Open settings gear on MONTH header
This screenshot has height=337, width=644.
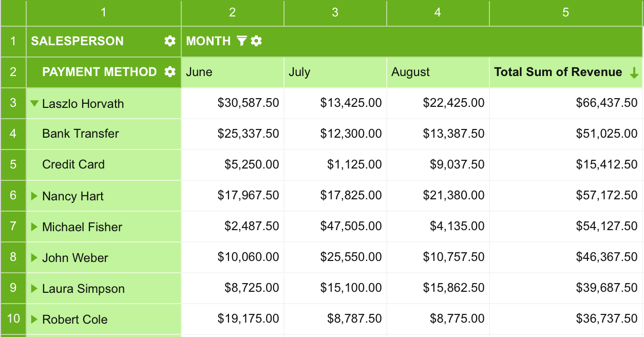click(255, 41)
